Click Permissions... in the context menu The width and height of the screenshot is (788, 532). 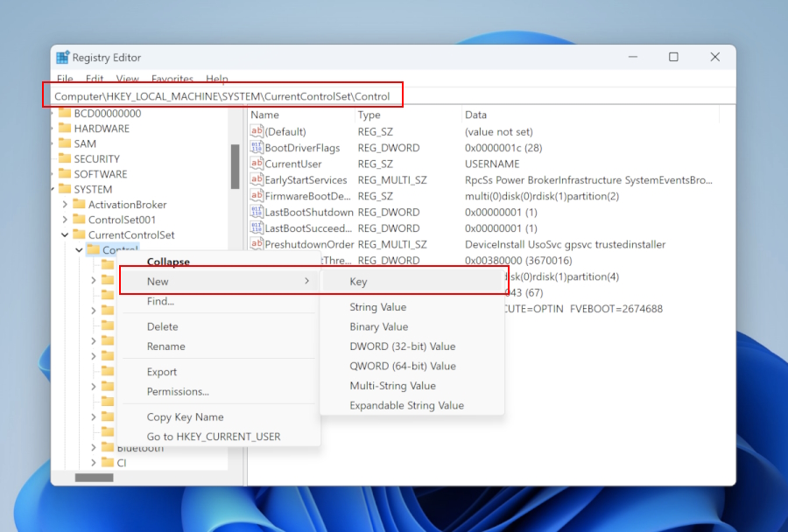tap(178, 392)
